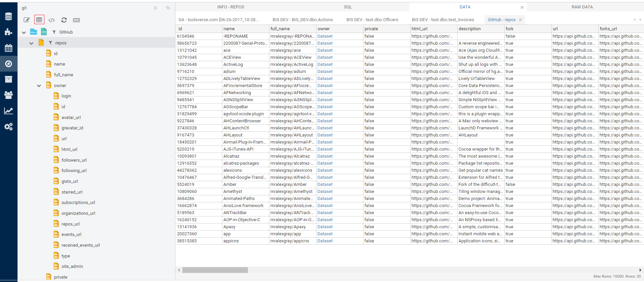This screenshot has width=644, height=282.
Task: Click the filter funnel icon beside repos
Action: pyautogui.click(x=50, y=43)
